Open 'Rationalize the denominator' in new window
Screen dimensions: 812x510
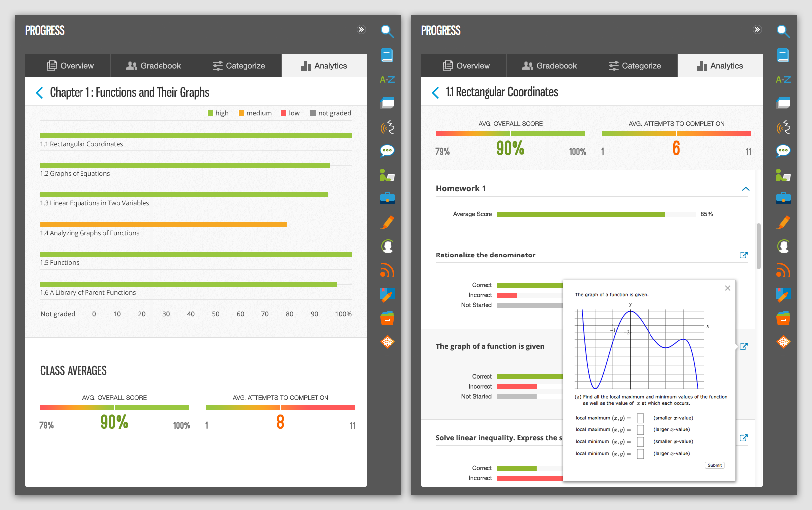[x=743, y=255]
